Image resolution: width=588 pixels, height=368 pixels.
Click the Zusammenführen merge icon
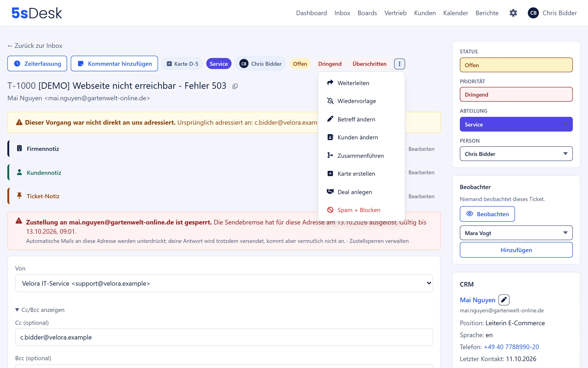[x=330, y=155]
